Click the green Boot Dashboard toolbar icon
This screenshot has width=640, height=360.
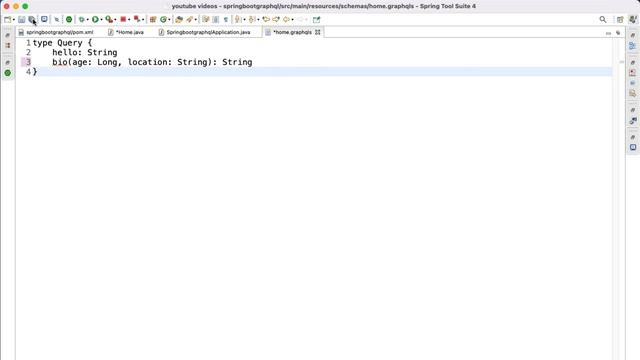(69, 19)
